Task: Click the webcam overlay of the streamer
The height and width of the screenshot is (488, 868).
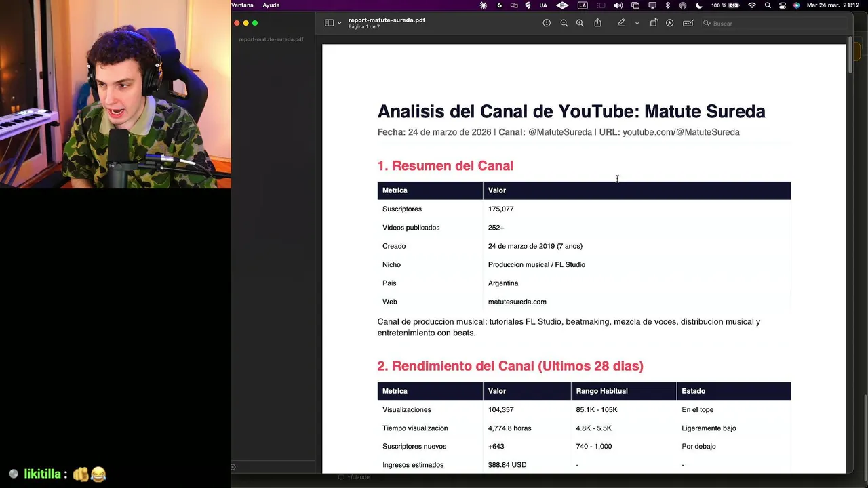Action: click(x=115, y=94)
